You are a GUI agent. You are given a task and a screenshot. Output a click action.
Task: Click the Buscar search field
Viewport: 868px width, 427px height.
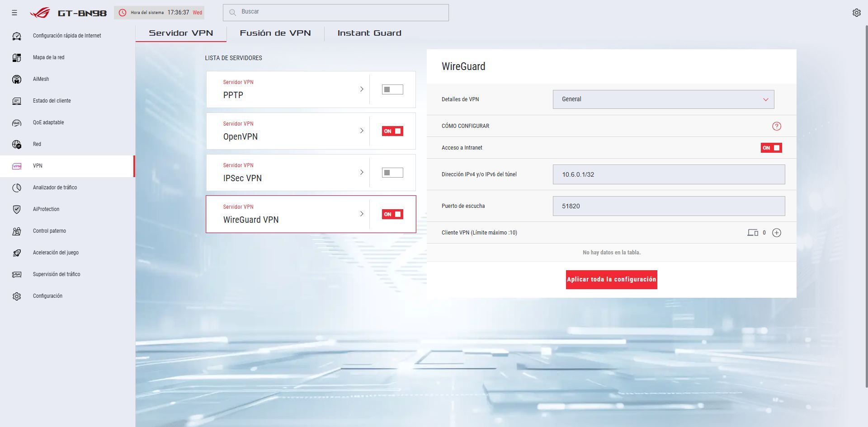(335, 13)
